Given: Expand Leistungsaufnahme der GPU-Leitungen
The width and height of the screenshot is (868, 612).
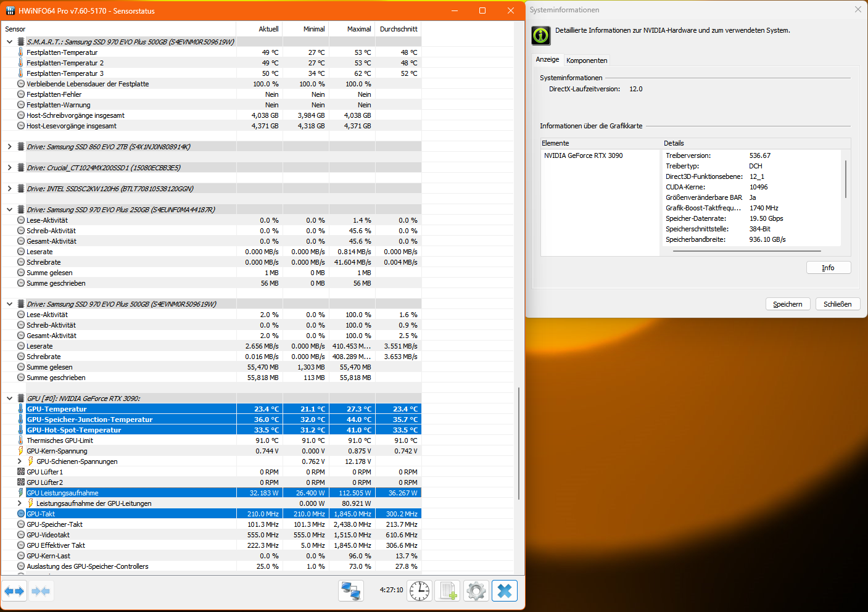Looking at the screenshot, I should click(19, 503).
